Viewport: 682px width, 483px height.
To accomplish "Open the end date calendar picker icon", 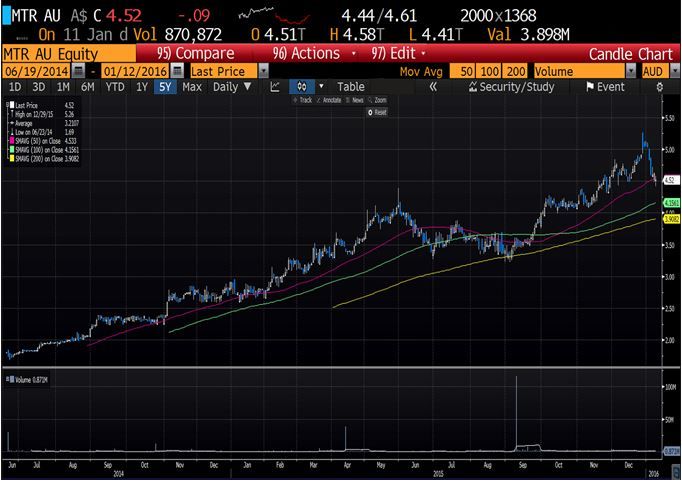I will click(177, 71).
